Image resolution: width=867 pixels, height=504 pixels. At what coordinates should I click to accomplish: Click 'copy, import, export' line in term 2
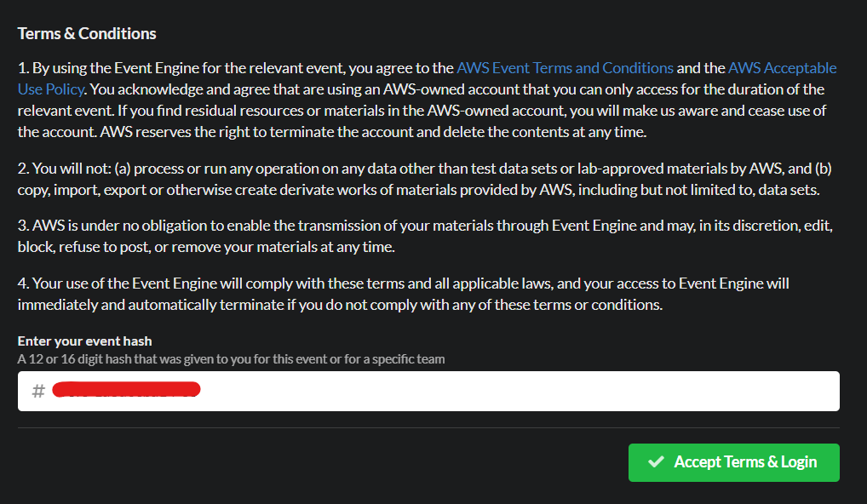(x=418, y=190)
